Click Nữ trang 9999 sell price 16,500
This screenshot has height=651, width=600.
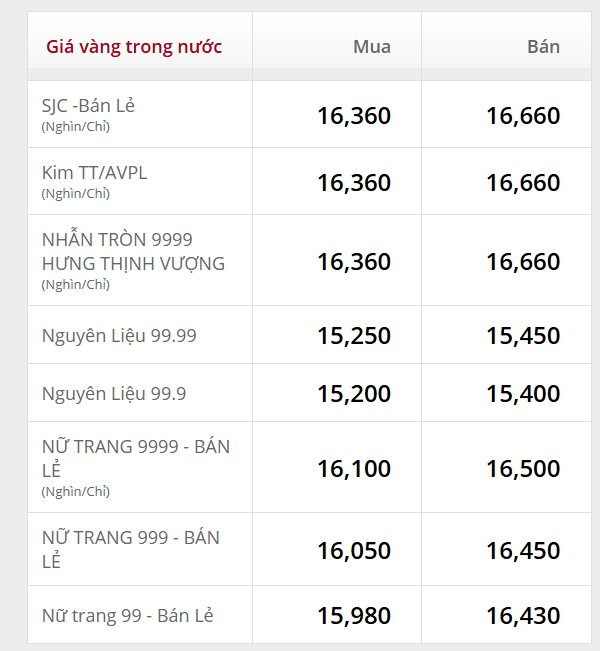(x=523, y=468)
